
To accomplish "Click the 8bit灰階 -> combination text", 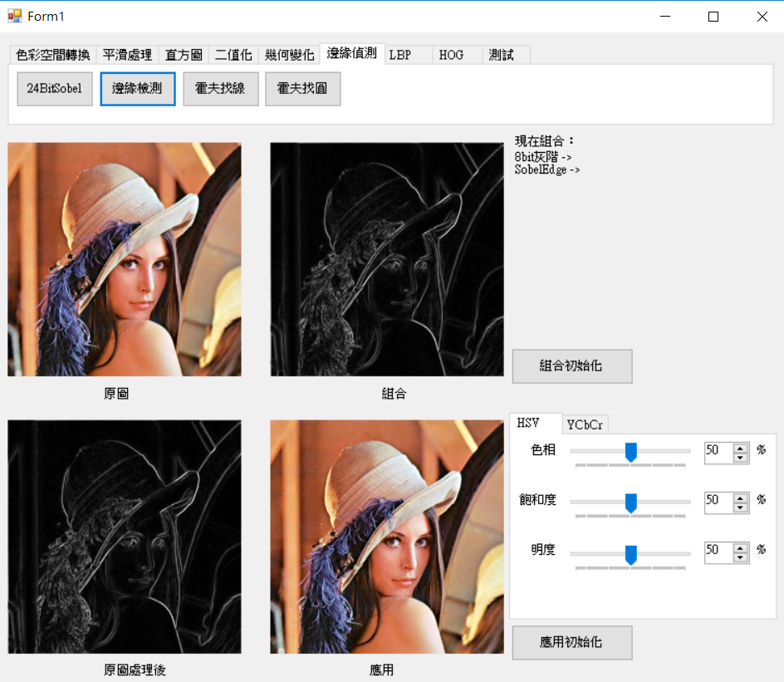I will pyautogui.click(x=543, y=157).
